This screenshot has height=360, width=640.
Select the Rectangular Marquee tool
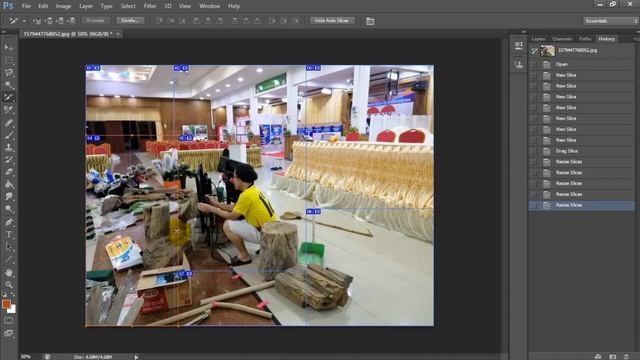9,60
